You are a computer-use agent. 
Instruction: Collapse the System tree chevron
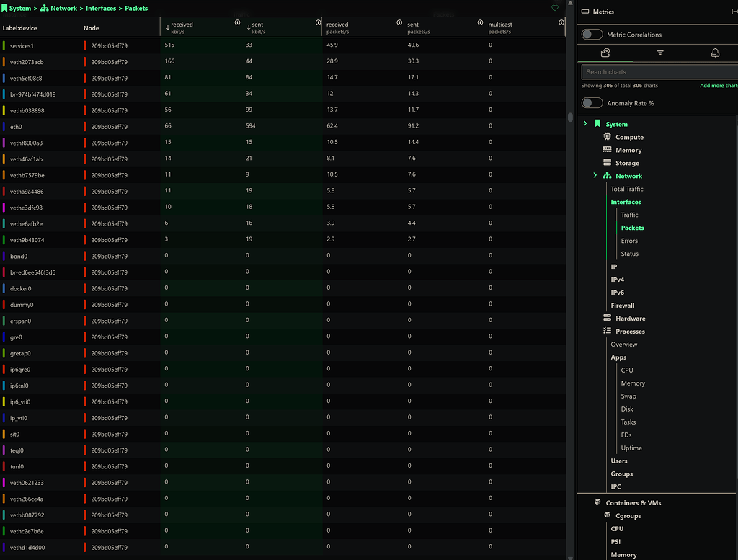[x=584, y=123]
